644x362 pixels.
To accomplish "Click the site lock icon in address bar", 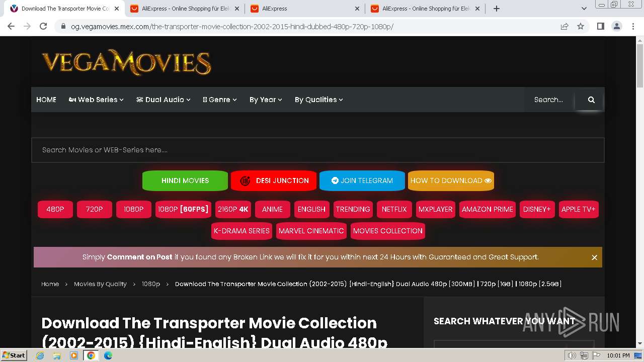I will coord(63,26).
